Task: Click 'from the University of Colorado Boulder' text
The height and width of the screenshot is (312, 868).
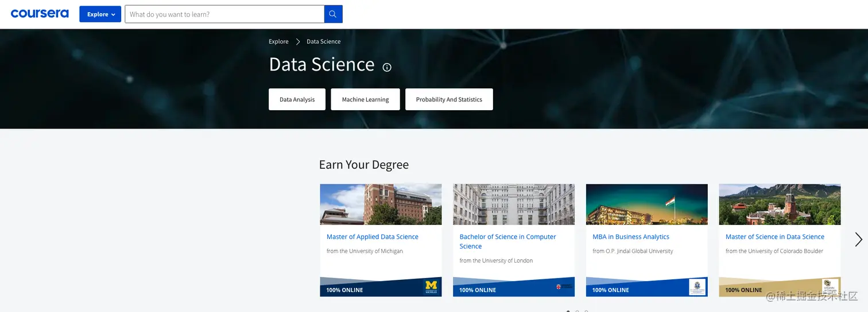Action: coord(774,251)
